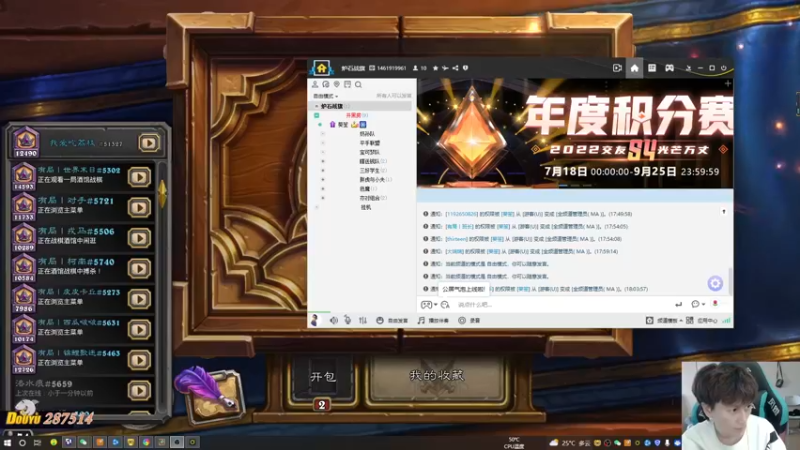800x450 pixels.
Task: Click the shield report icon in the title bar
Action: (x=465, y=68)
